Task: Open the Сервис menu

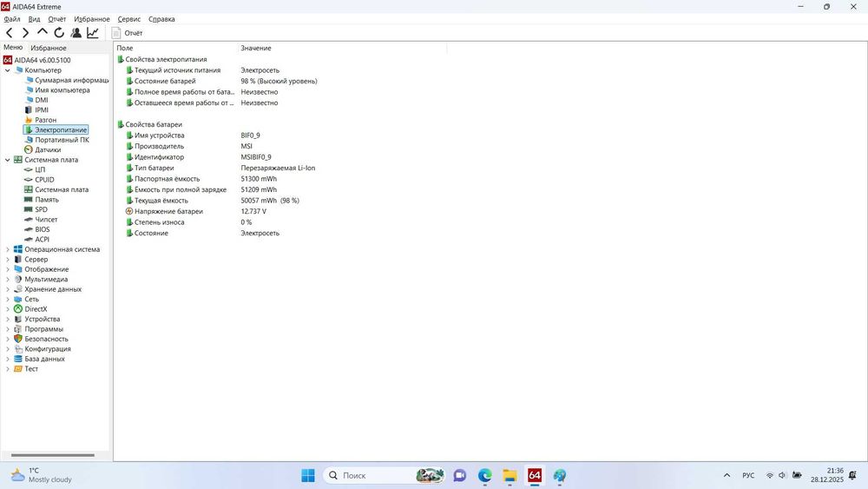Action: [129, 19]
